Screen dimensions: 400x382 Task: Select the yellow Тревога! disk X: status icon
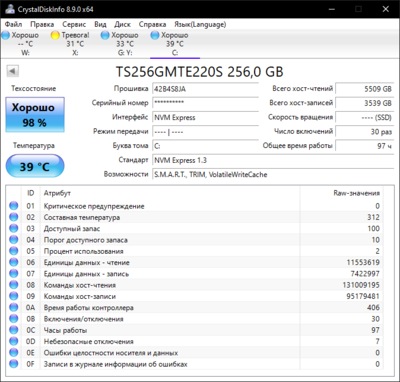click(x=55, y=35)
